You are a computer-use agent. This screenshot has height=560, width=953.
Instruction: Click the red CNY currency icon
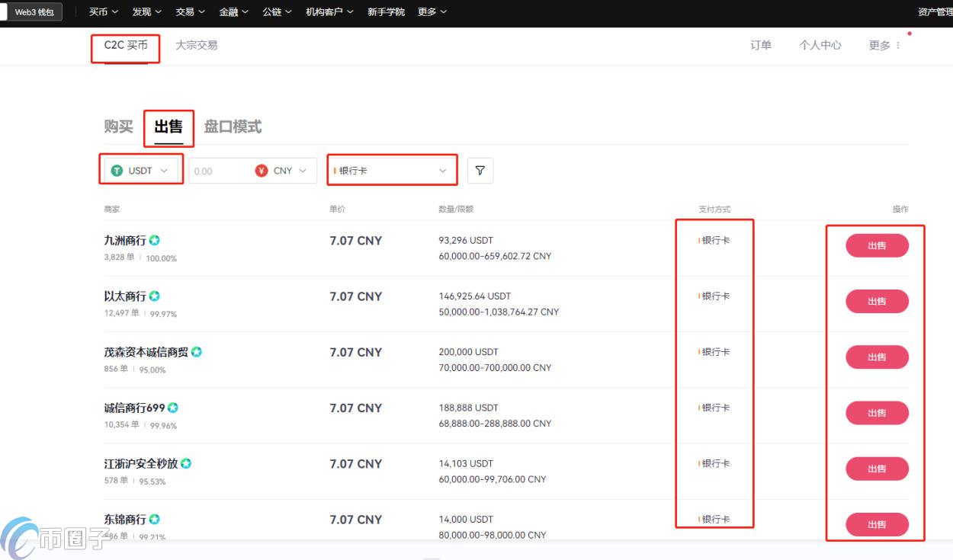pyautogui.click(x=262, y=171)
